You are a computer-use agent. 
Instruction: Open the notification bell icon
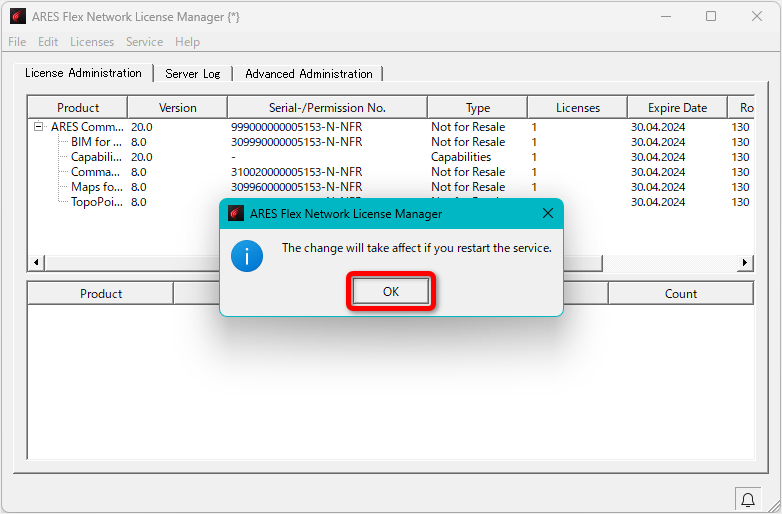(748, 500)
